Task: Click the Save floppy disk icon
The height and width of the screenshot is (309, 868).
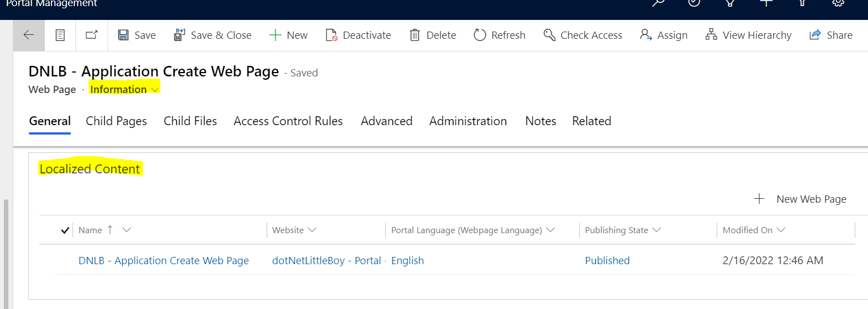Action: (x=124, y=35)
